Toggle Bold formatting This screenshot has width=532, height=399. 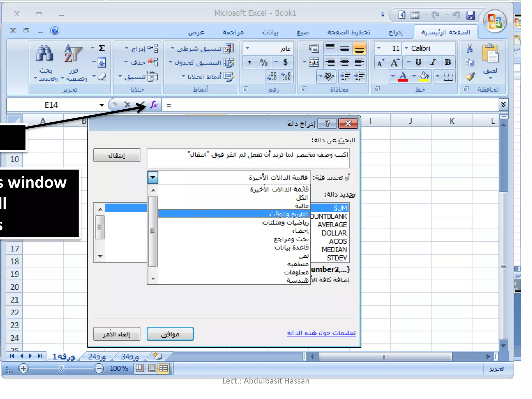[448, 62]
